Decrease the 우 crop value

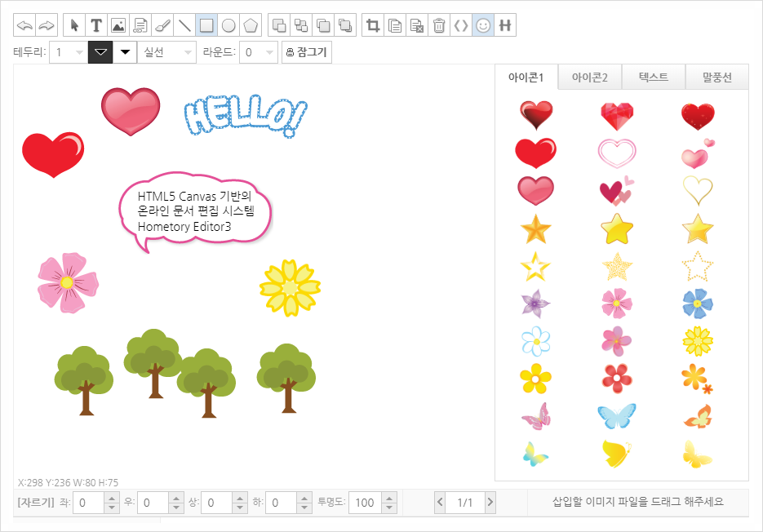(x=175, y=508)
